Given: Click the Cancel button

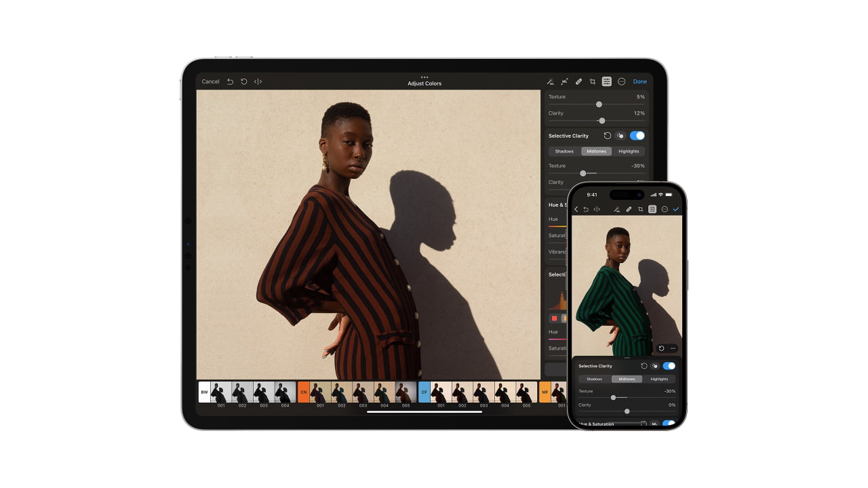Looking at the screenshot, I should [x=210, y=81].
